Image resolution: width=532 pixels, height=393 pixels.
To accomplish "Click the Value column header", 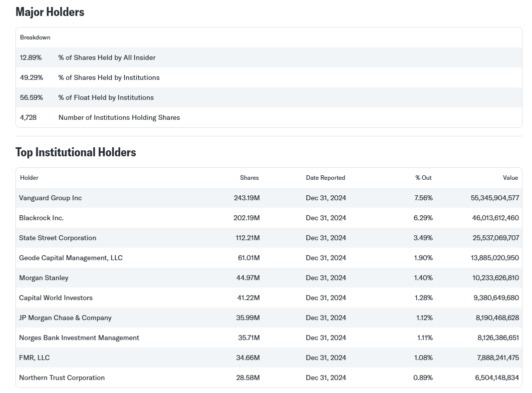I will coord(510,178).
